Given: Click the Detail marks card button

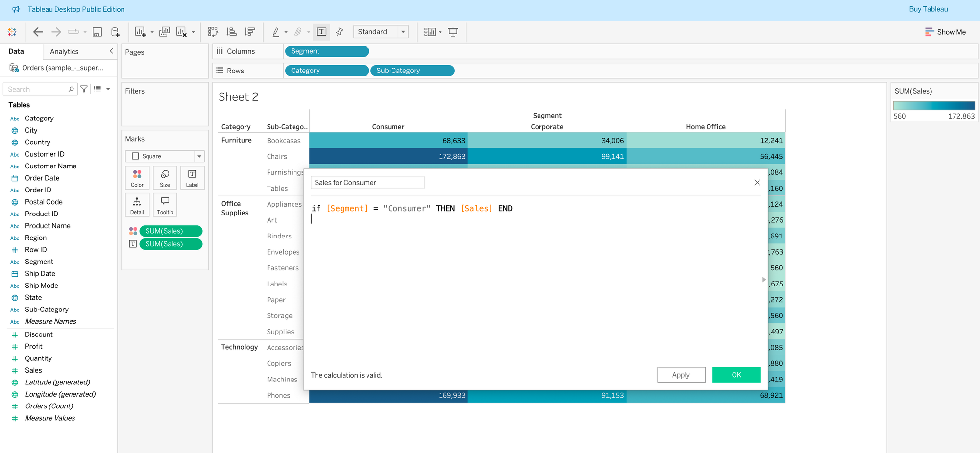Looking at the screenshot, I should coord(137,205).
